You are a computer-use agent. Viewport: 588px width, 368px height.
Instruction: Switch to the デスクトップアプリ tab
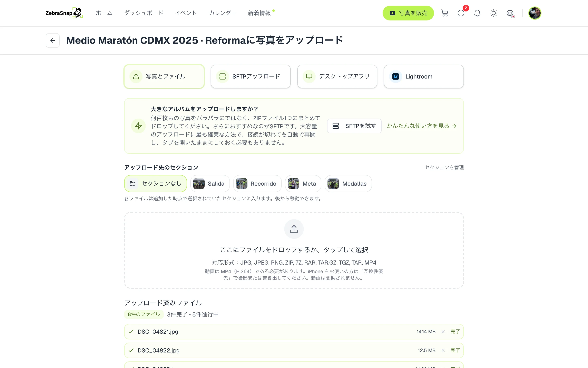pos(337,76)
